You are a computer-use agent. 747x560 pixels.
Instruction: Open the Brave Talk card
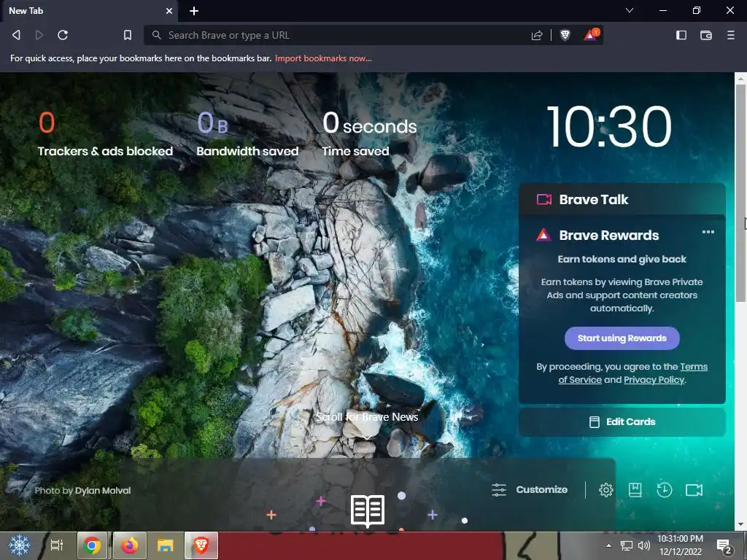pyautogui.click(x=622, y=199)
